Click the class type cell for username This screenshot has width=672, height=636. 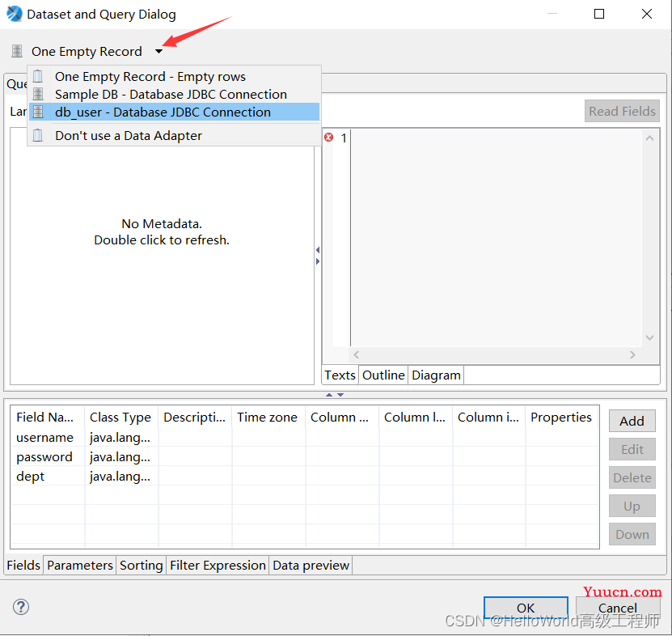coord(121,437)
